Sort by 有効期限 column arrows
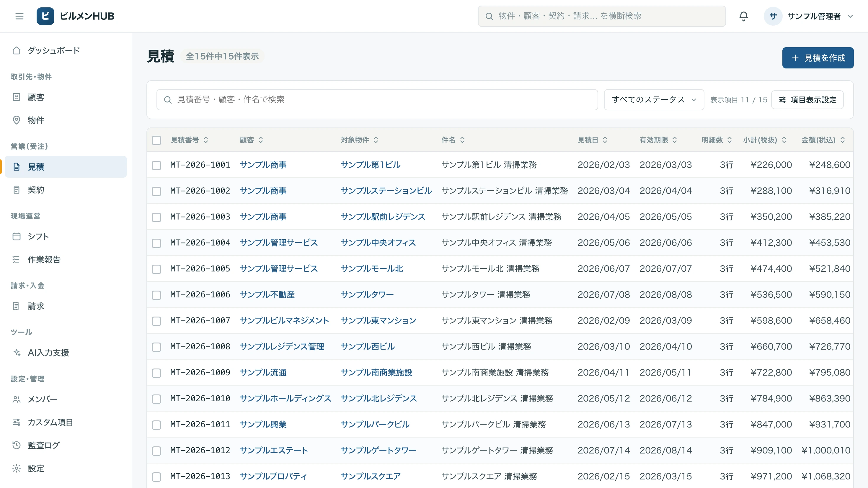 [675, 140]
